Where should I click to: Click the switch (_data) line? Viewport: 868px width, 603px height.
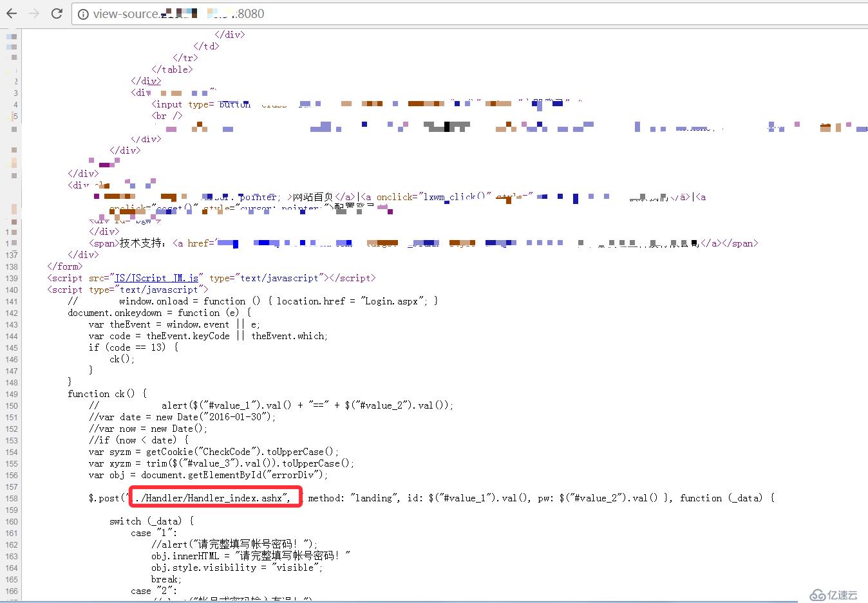[151, 521]
